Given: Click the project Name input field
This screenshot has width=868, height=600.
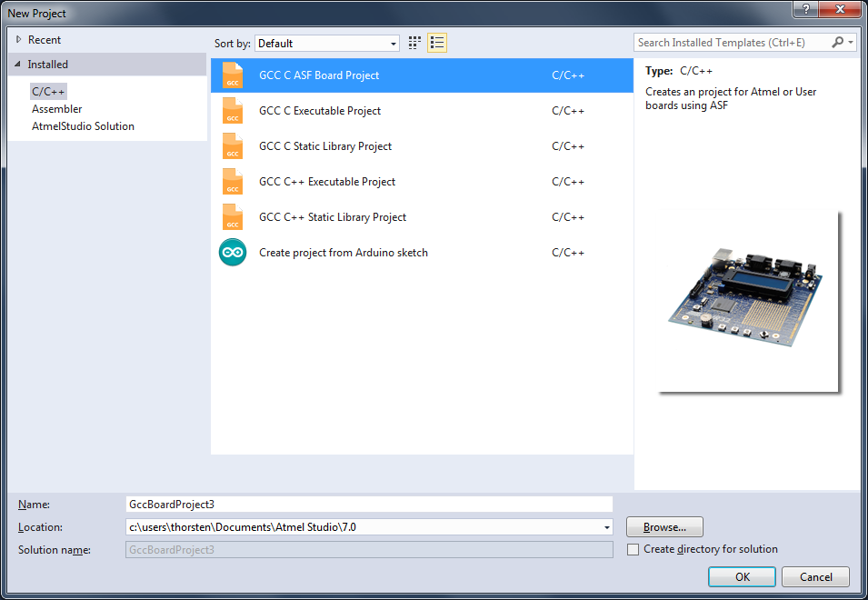Looking at the screenshot, I should pos(369,505).
